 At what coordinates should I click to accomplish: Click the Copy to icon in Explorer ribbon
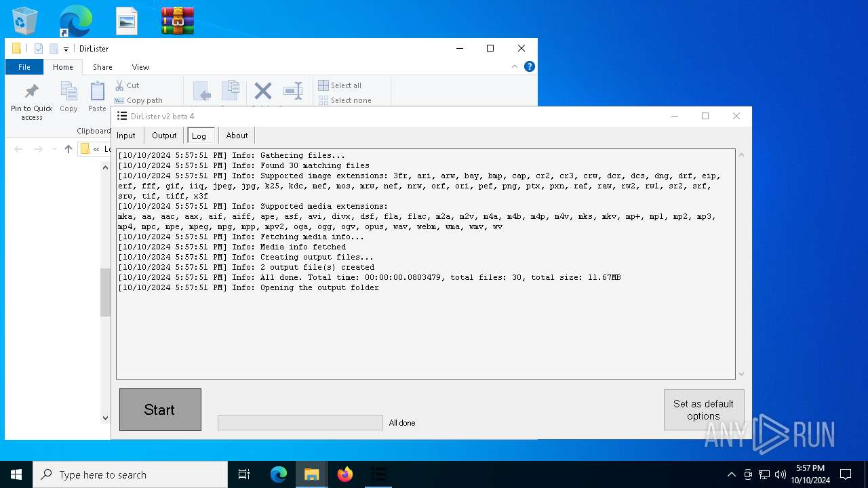[231, 91]
